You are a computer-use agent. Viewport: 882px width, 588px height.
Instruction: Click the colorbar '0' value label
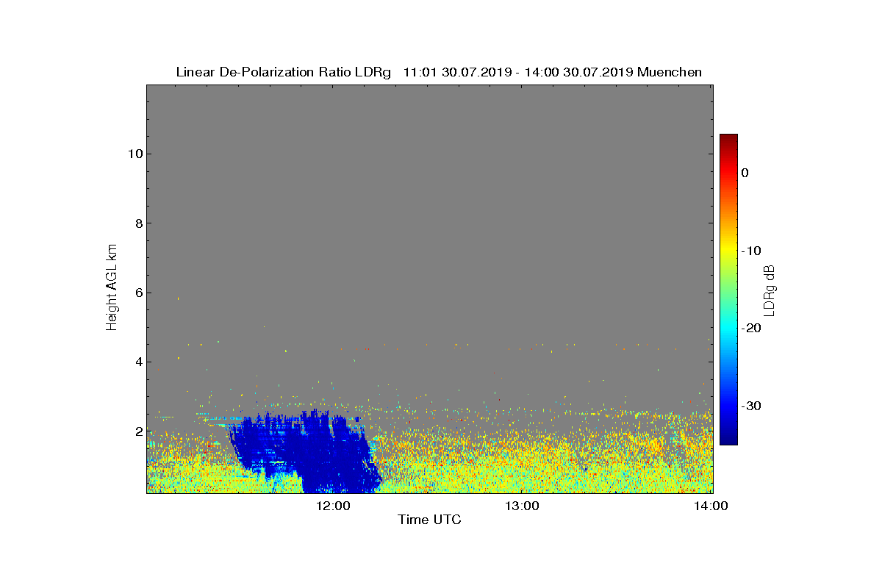click(745, 173)
